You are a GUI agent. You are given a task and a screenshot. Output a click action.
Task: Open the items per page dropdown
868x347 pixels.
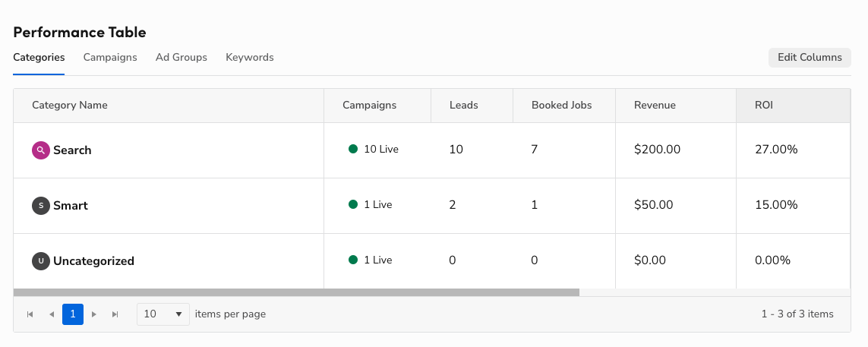coord(163,314)
